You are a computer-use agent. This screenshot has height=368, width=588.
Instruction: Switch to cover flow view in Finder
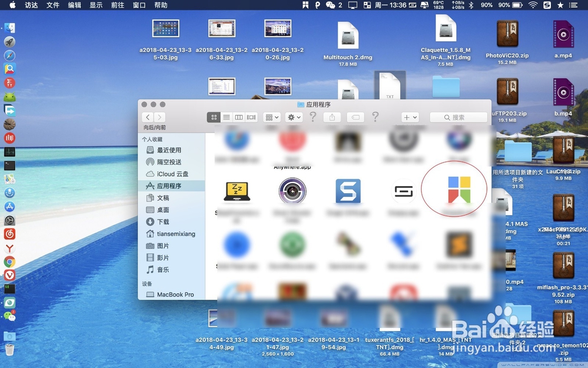click(x=250, y=117)
